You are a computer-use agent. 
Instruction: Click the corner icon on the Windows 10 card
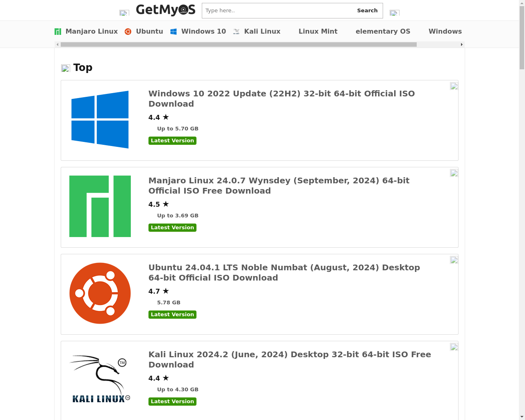point(454,86)
